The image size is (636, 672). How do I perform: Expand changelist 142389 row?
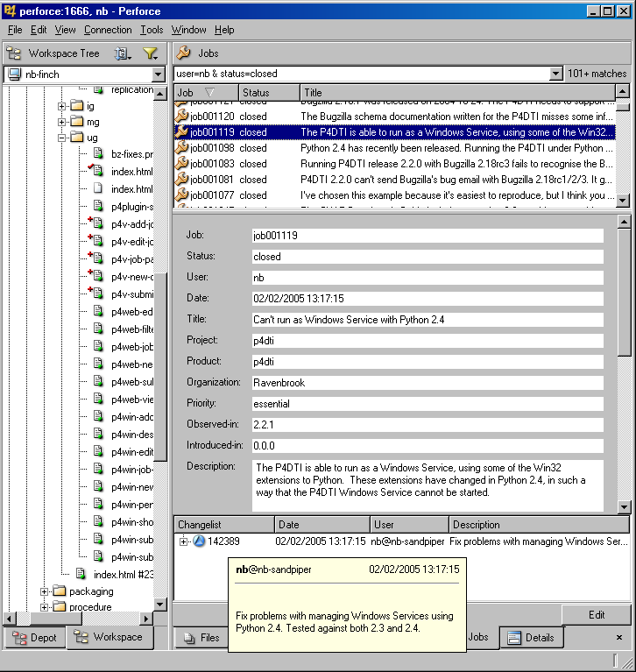click(x=184, y=541)
